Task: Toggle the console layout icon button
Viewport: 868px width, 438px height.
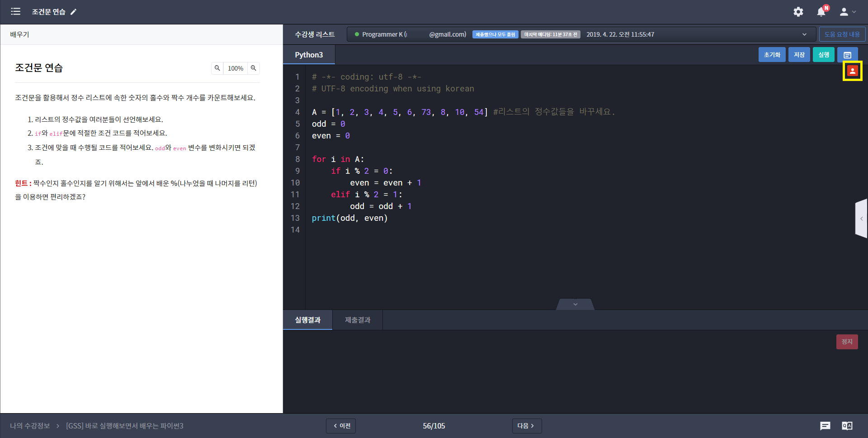Action: [847, 55]
